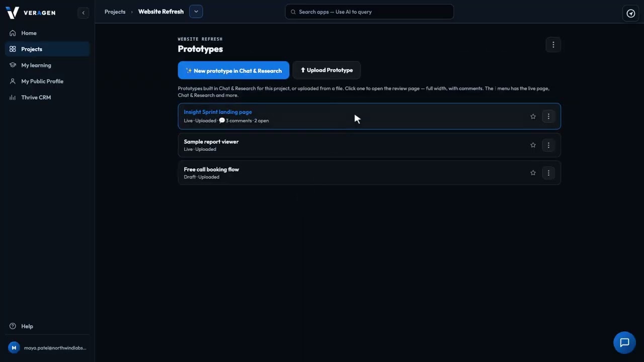Click the Home icon in the sidebar
The height and width of the screenshot is (362, 644).
coord(13,33)
